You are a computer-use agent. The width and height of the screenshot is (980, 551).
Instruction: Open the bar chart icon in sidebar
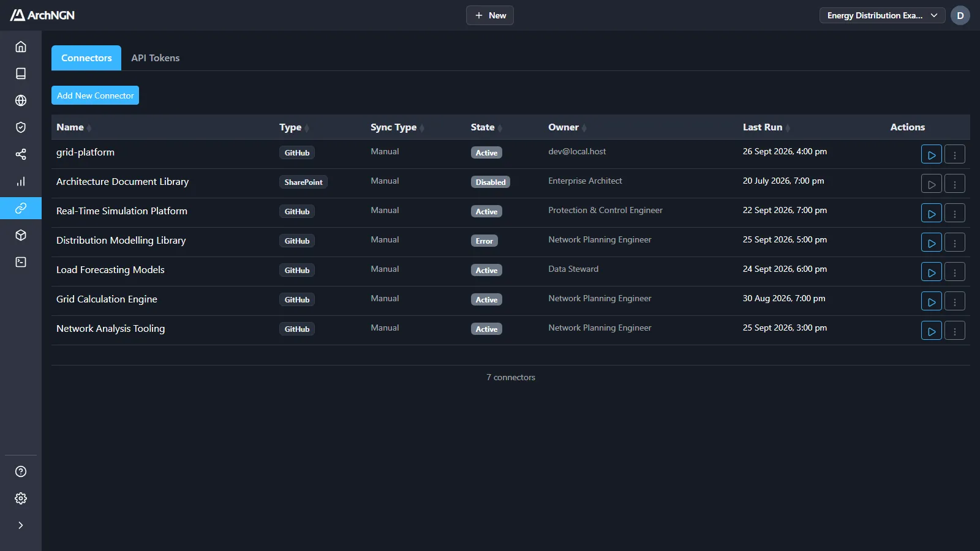pyautogui.click(x=21, y=181)
